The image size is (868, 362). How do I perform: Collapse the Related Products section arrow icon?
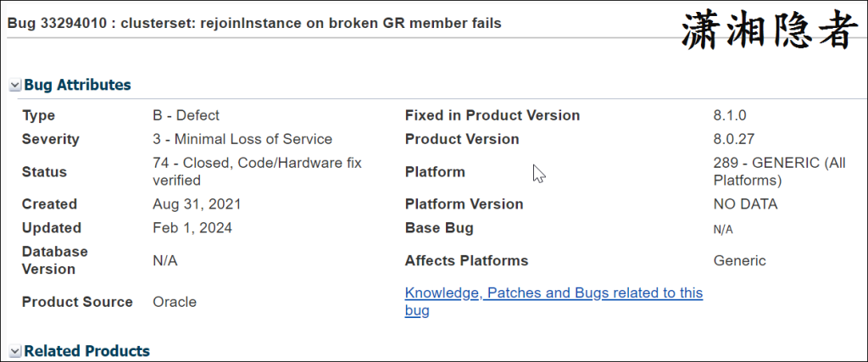click(x=15, y=352)
